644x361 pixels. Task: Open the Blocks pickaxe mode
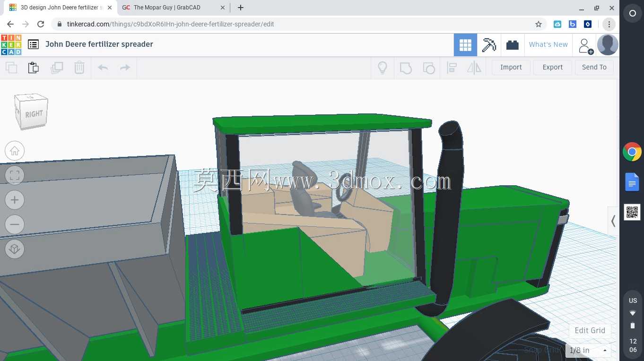coord(489,45)
